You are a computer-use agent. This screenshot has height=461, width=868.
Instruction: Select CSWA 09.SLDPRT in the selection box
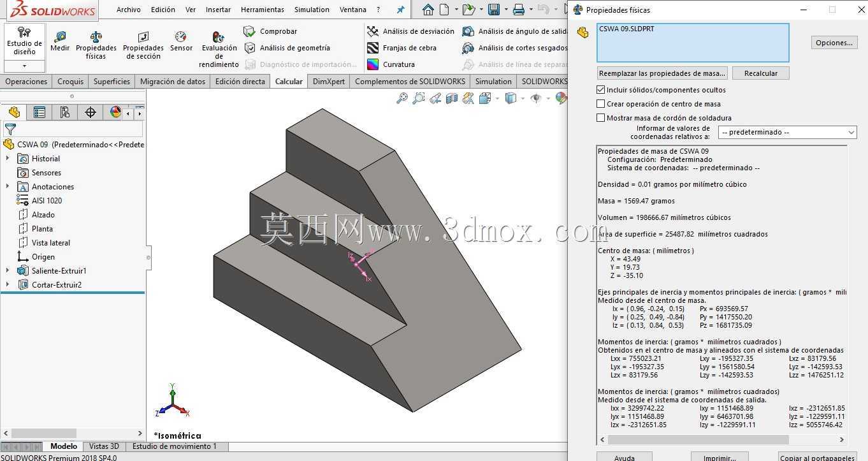[626, 29]
